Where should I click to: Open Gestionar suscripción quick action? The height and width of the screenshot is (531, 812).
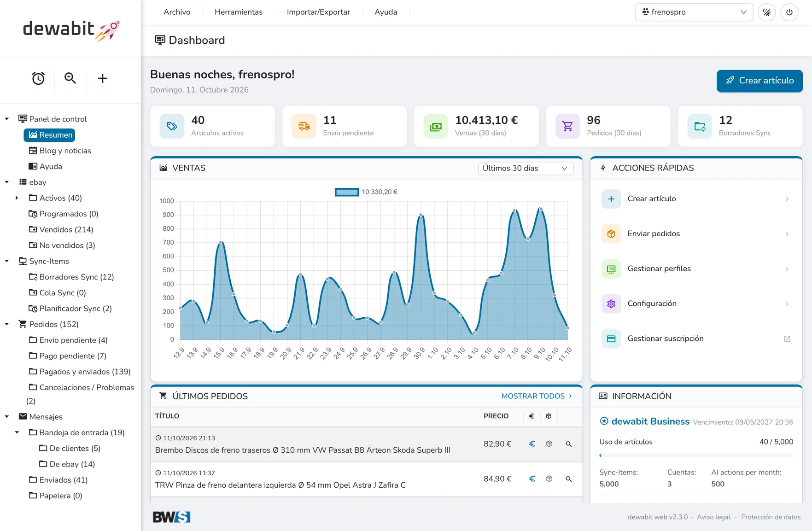(x=696, y=339)
